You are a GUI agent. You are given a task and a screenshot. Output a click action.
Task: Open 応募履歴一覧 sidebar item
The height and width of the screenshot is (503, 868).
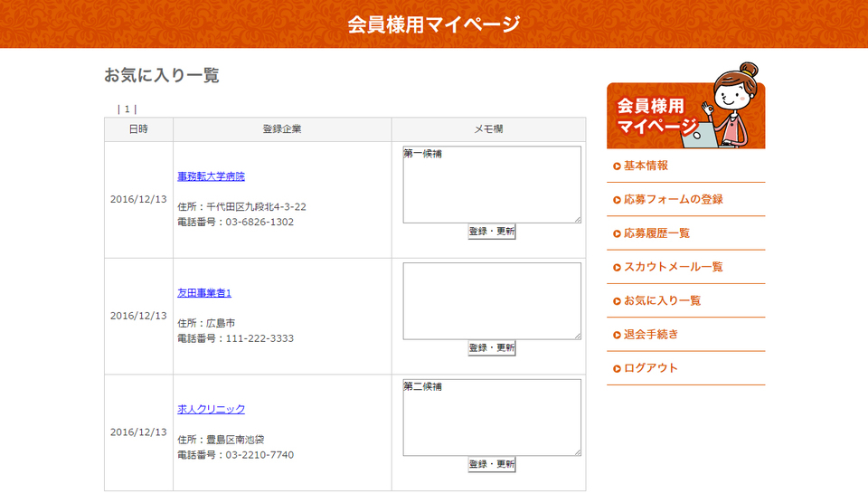[x=656, y=233]
